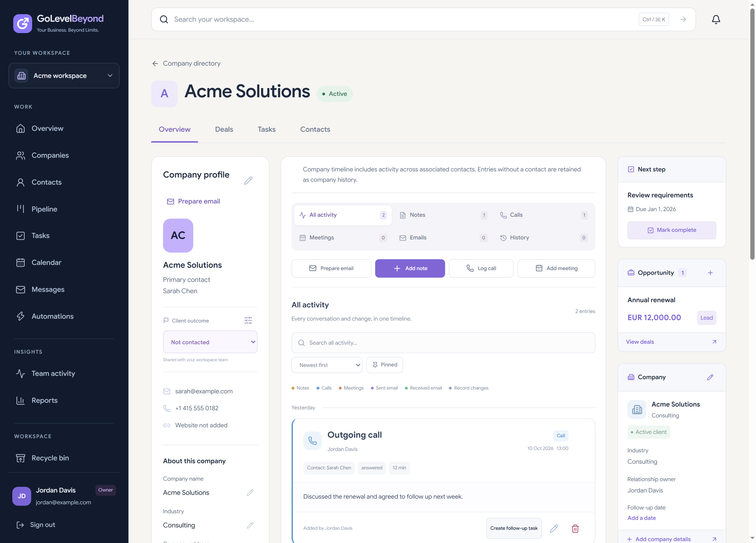This screenshot has width=756, height=543.
Task: Open Pipeline in the sidebar
Action: click(64, 209)
